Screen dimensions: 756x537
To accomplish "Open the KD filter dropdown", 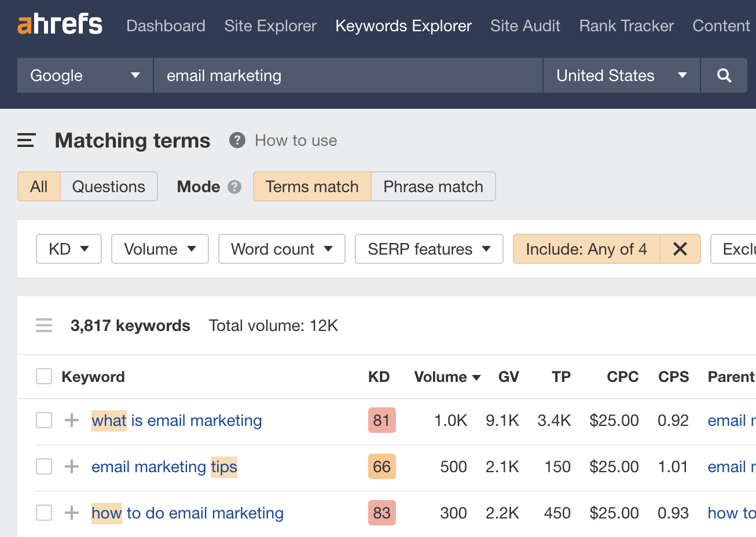I will pos(68,249).
